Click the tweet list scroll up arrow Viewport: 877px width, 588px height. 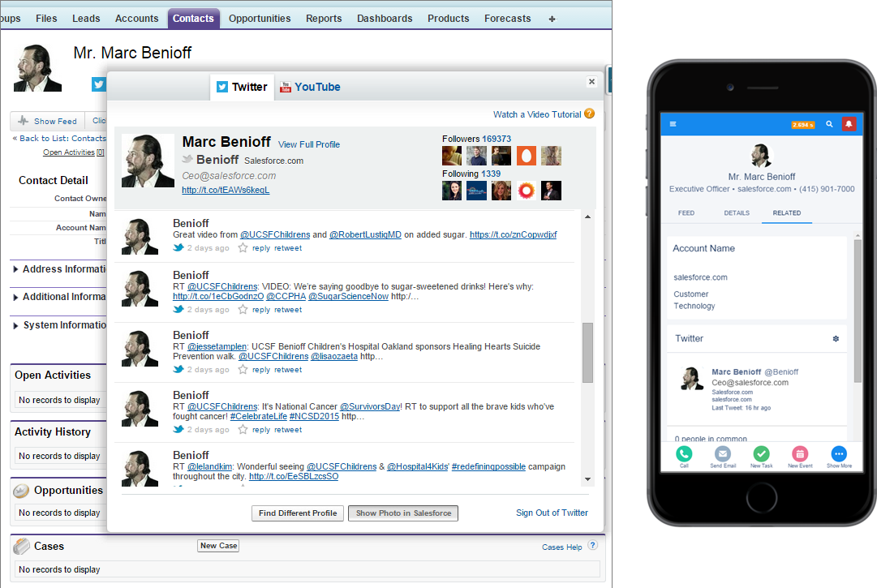587,217
